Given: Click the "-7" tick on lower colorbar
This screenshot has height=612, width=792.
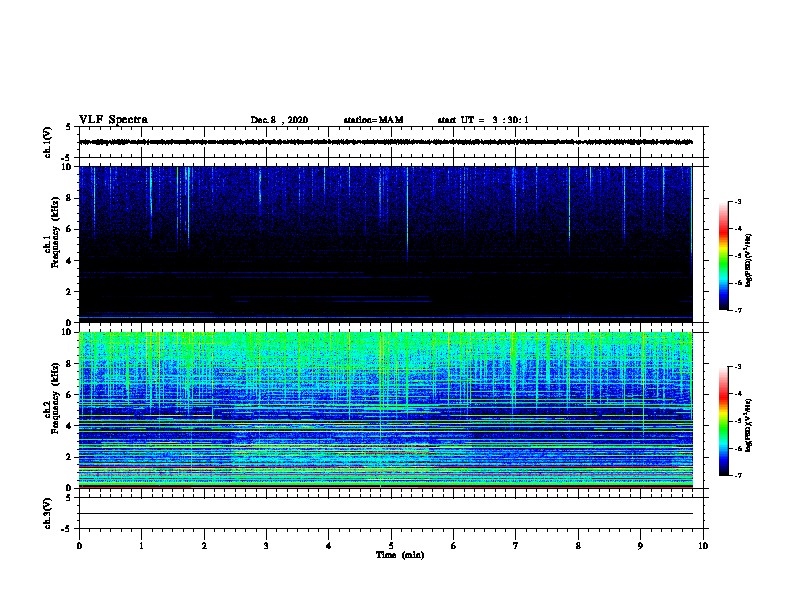Looking at the screenshot, I should [x=737, y=475].
